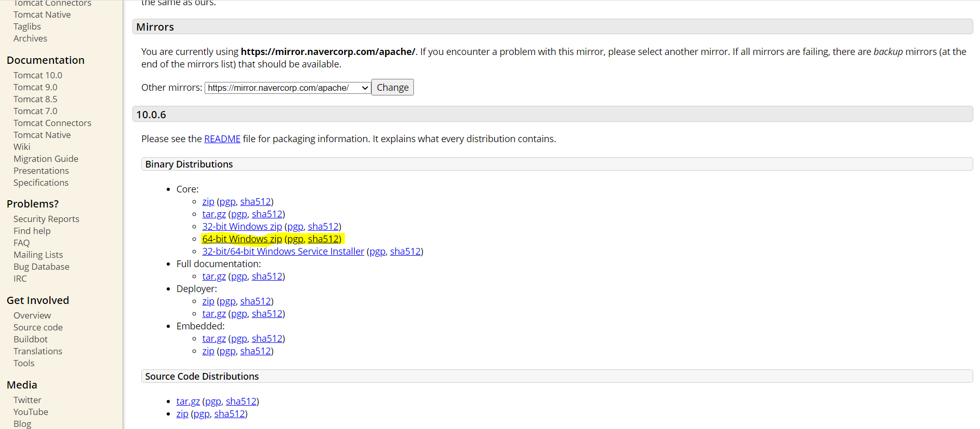
Task: Open pgp signature for Core zip
Action: click(227, 202)
